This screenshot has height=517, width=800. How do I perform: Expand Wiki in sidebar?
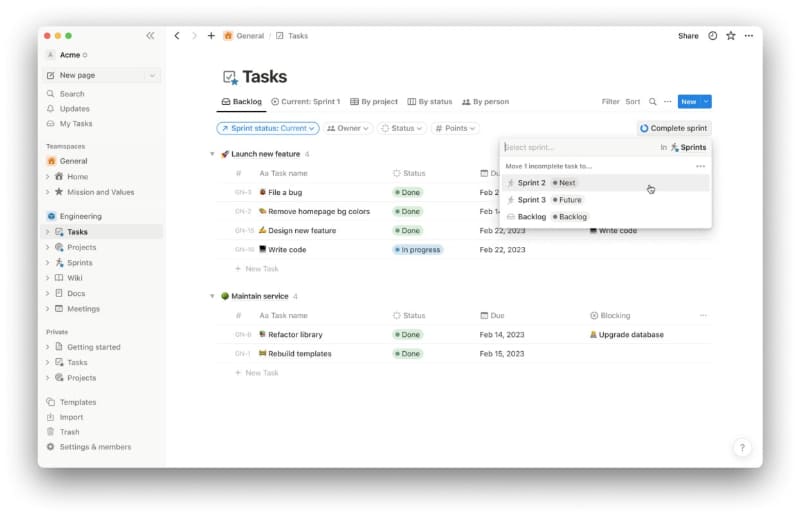47,278
